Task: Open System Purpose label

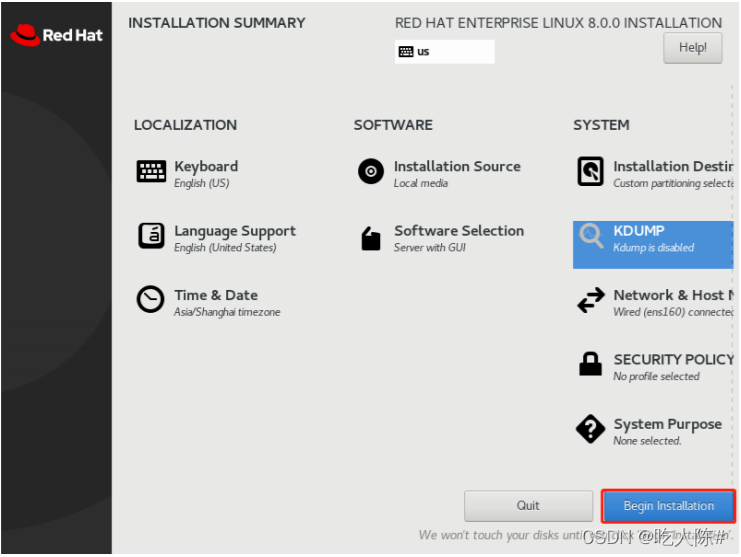Action: [x=667, y=424]
